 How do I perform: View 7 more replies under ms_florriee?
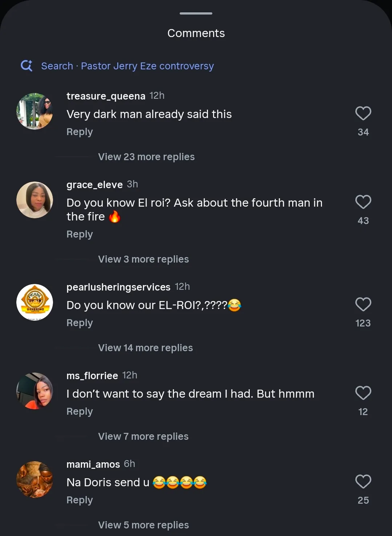pos(143,436)
